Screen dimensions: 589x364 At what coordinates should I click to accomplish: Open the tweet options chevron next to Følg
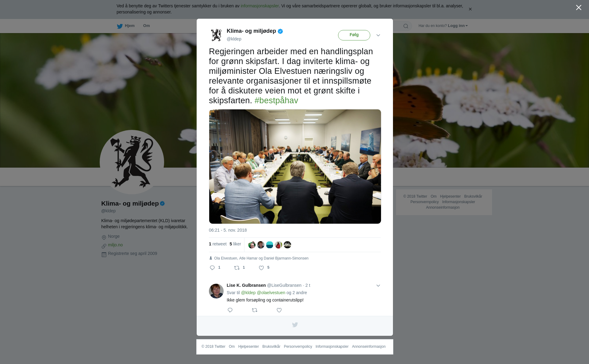click(x=378, y=35)
